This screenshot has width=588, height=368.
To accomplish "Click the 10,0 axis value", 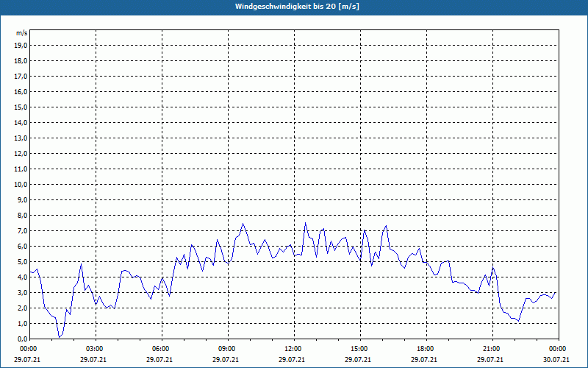I will (x=21, y=185).
